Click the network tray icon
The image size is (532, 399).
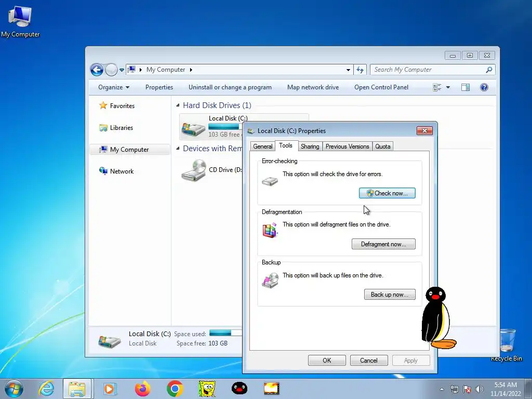[x=454, y=389]
